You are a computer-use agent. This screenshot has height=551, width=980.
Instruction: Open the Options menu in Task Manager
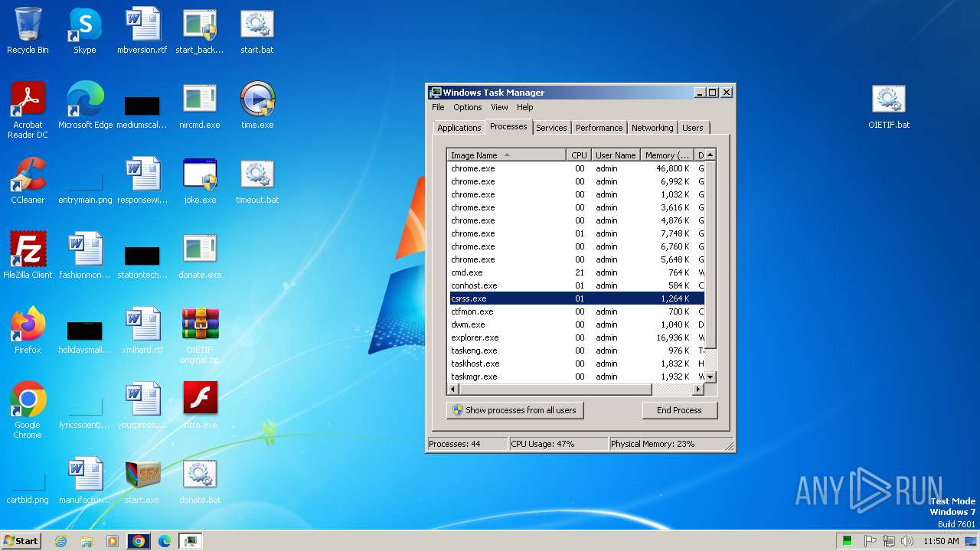[467, 107]
